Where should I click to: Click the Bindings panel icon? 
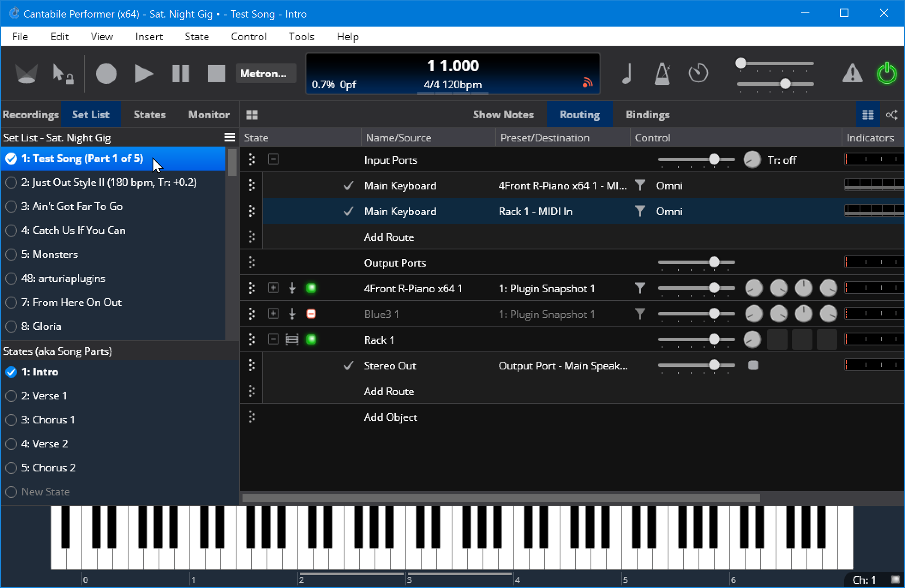(648, 114)
